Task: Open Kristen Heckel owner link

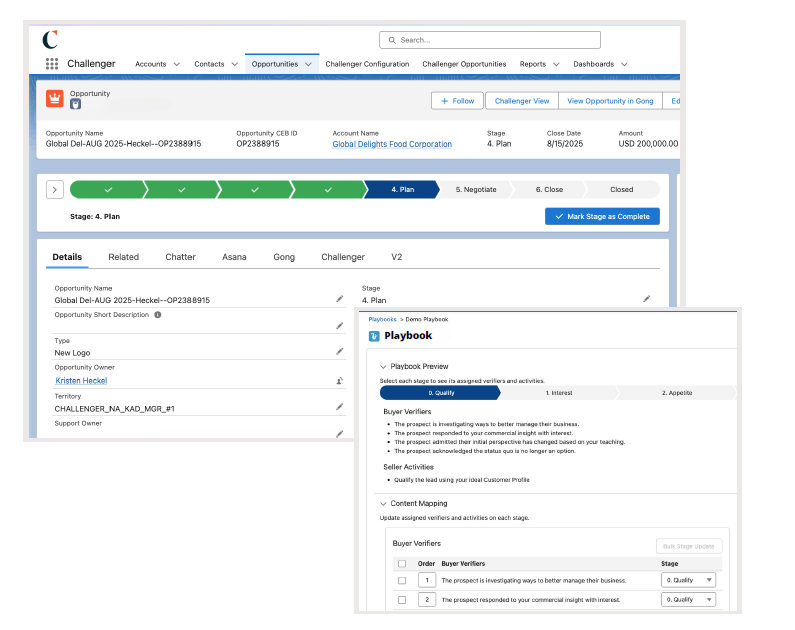Action: coord(81,381)
